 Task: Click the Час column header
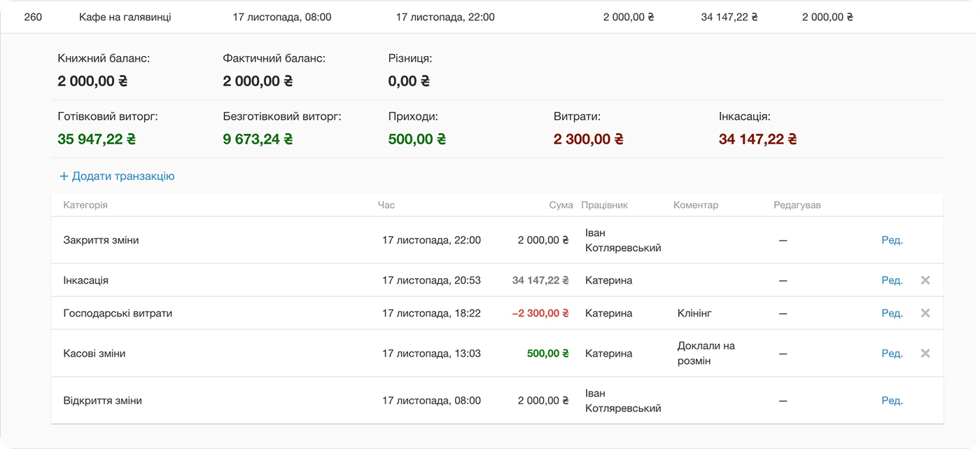pyautogui.click(x=386, y=205)
